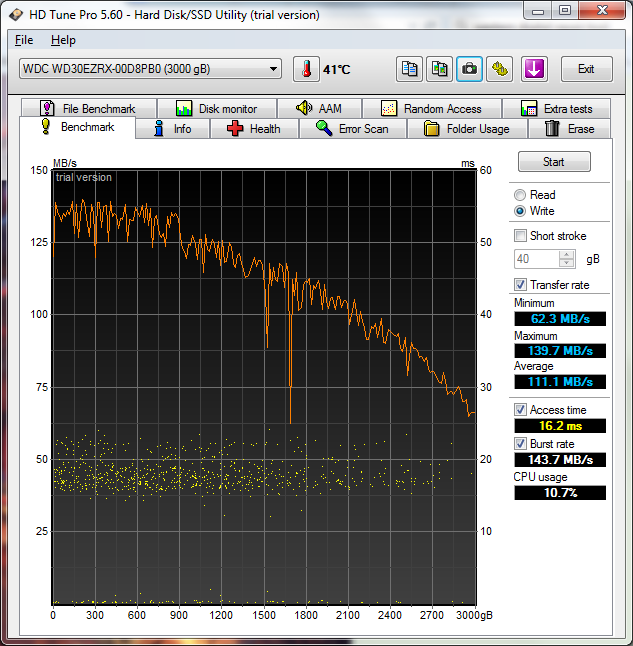Minimize the HD Tune Pro window
The width and height of the screenshot is (633, 646).
[x=537, y=10]
